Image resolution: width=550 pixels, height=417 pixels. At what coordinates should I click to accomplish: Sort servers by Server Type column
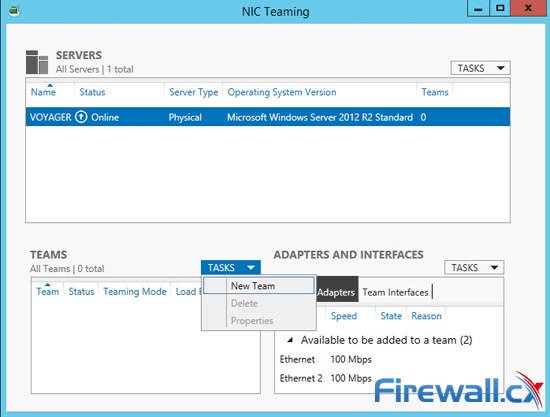[x=194, y=92]
